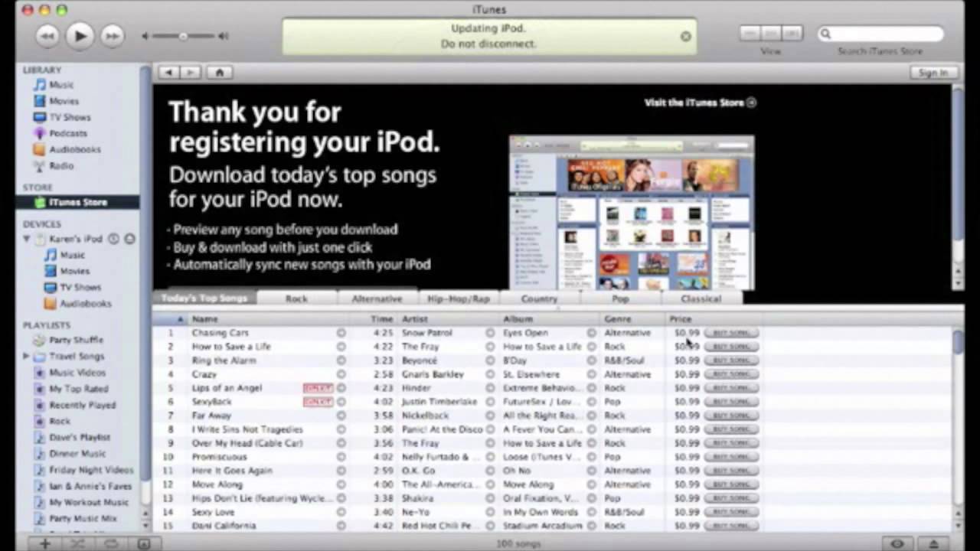This screenshot has width=980, height=551.
Task: Eject Karen's iPod
Action: pyautogui.click(x=129, y=239)
